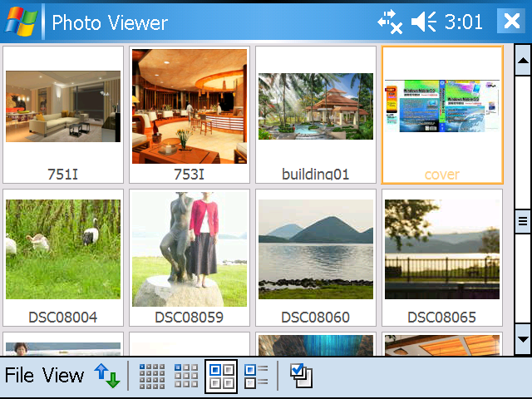Select the building01 photo
This screenshot has height=399, width=532.
click(316, 106)
